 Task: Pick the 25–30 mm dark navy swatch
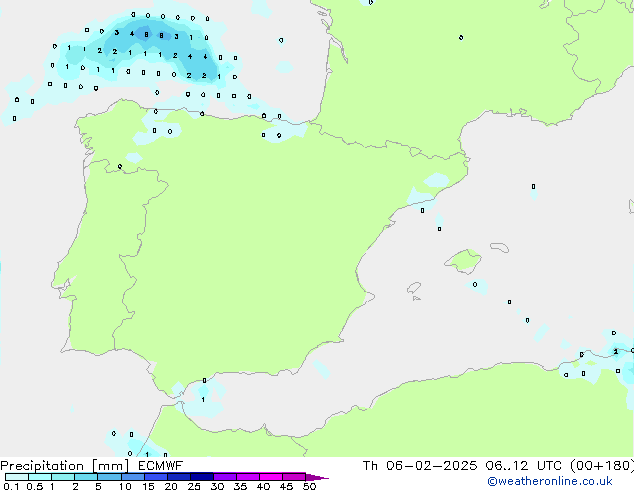click(201, 477)
